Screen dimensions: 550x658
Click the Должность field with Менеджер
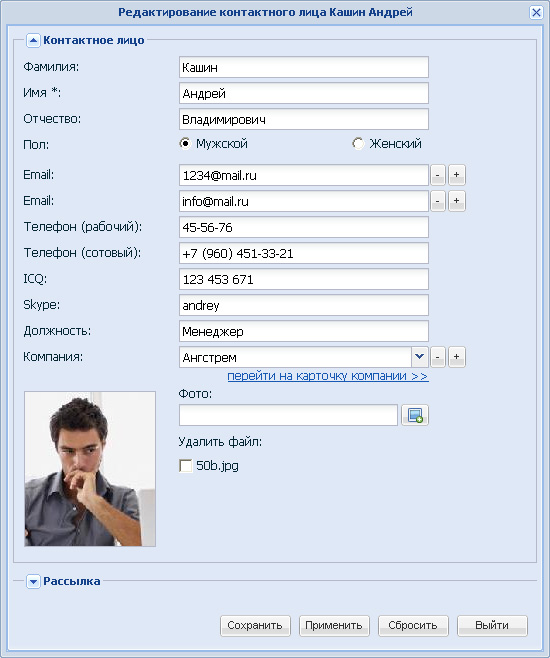(x=304, y=331)
